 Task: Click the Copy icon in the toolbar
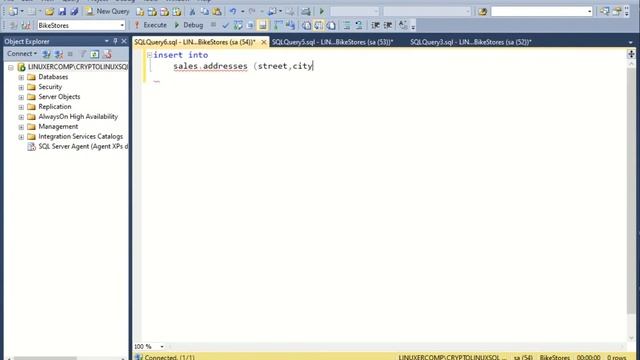click(204, 11)
